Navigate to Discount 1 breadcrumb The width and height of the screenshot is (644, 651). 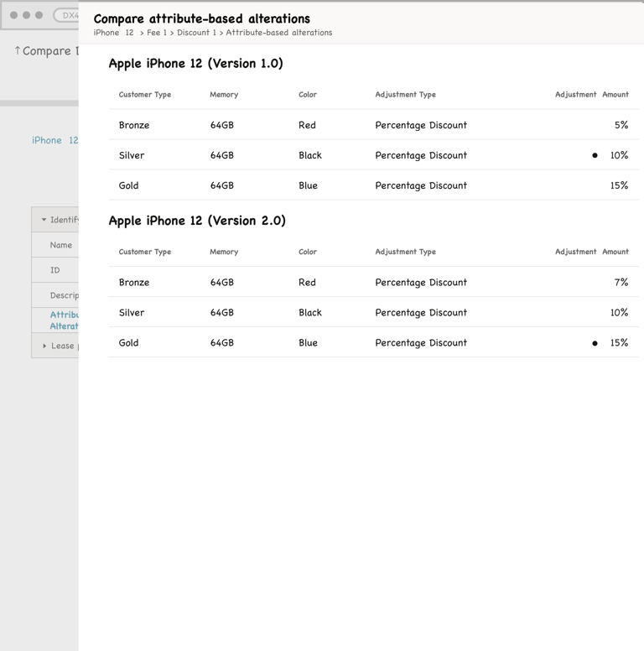pos(196,33)
